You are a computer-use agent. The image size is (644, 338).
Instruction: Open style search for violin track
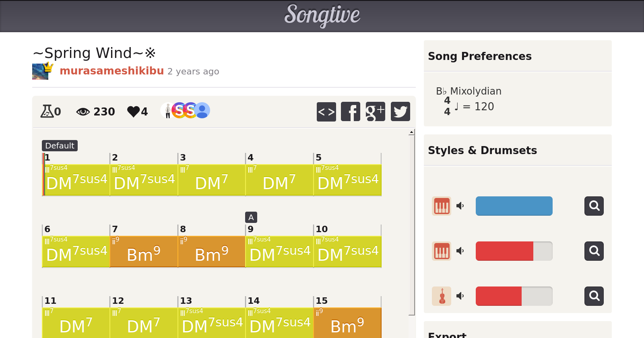click(x=594, y=296)
